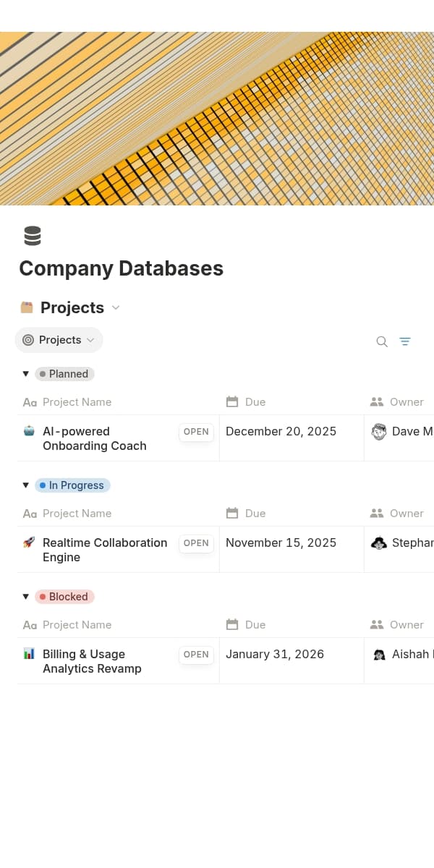The height and width of the screenshot is (868, 434).
Task: Click the teapot icon for AI-powered Onboarding Coach
Action: click(x=27, y=431)
